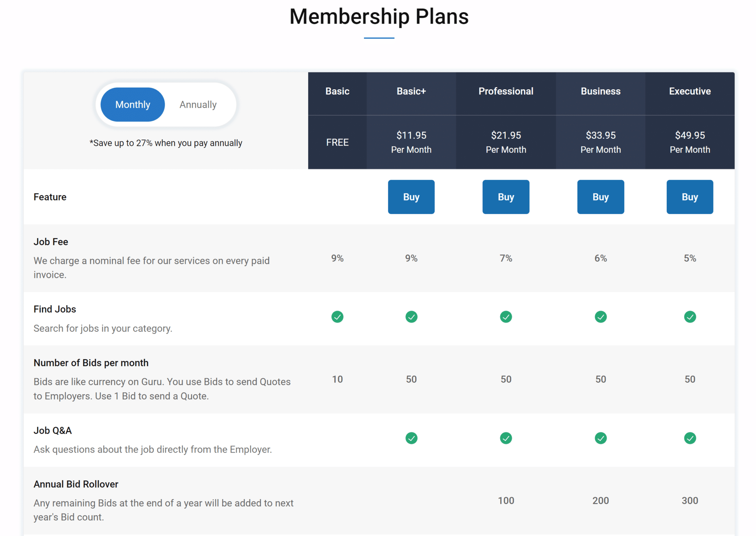Select the Professional plan column header
This screenshot has height=536, width=756.
point(506,92)
